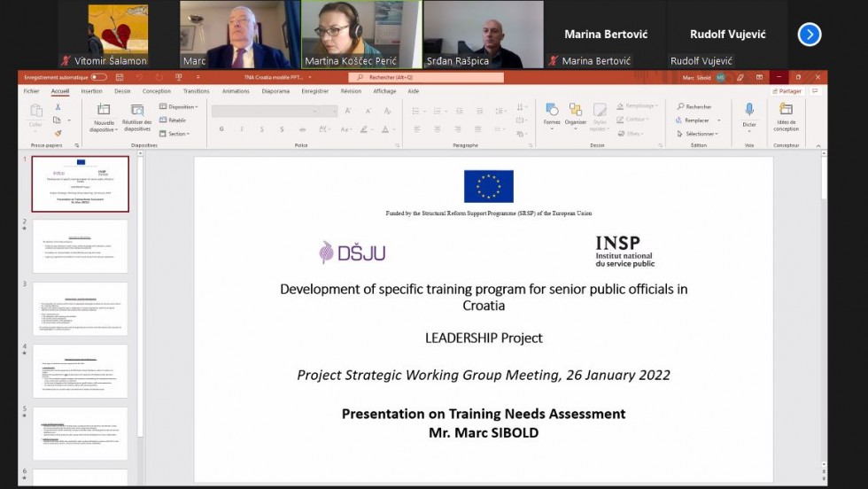Open the quick access toolbar customization arrow
The height and width of the screenshot is (489, 868).
click(x=198, y=78)
